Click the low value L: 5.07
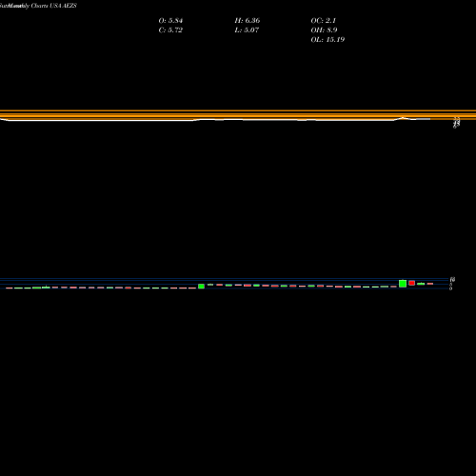The image size is (476, 476). (x=247, y=30)
